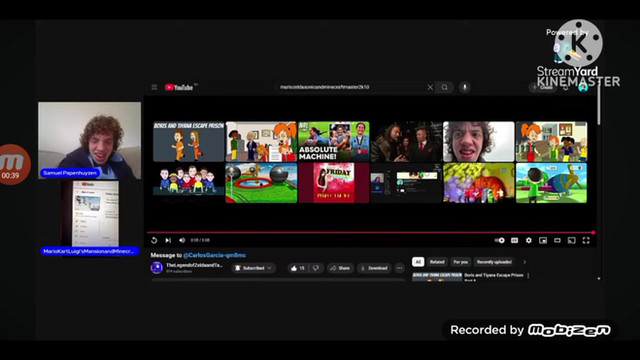The height and width of the screenshot is (360, 640).
Task: Open the Absolute Machine endscreen thumbnail
Action: coord(334,142)
